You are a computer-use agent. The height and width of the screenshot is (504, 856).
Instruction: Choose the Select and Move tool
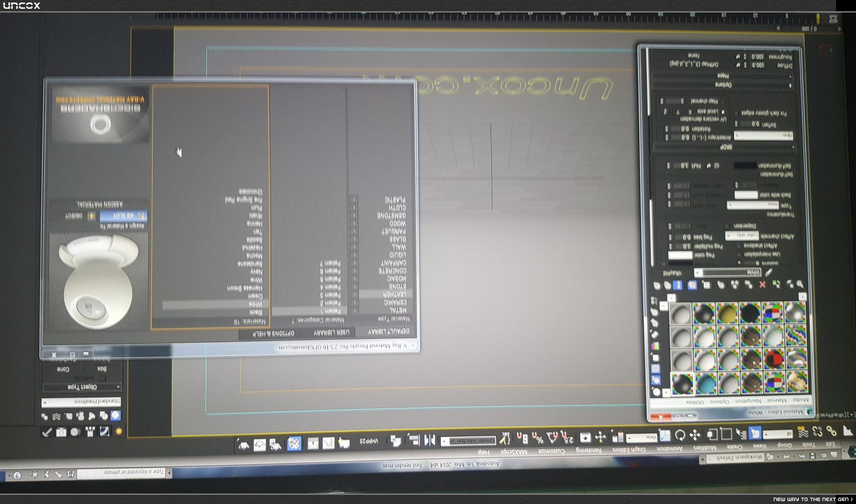[695, 436]
